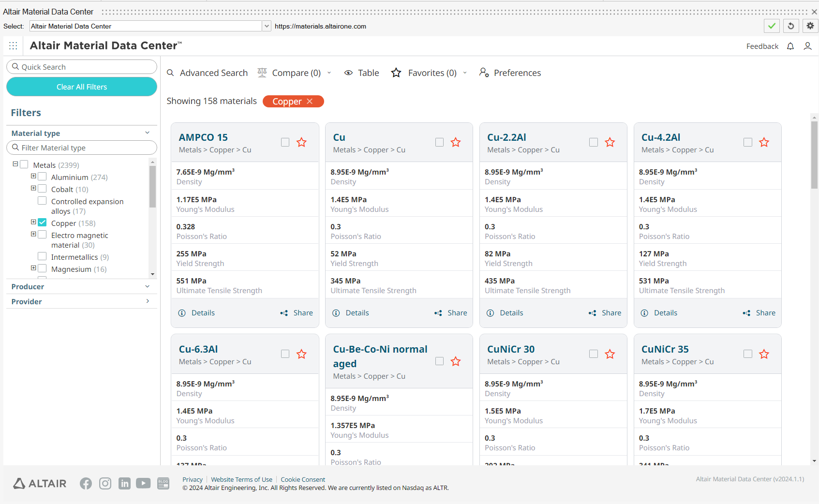The width and height of the screenshot is (819, 504).
Task: Uncheck the Copper material type filter
Action: coord(43,222)
